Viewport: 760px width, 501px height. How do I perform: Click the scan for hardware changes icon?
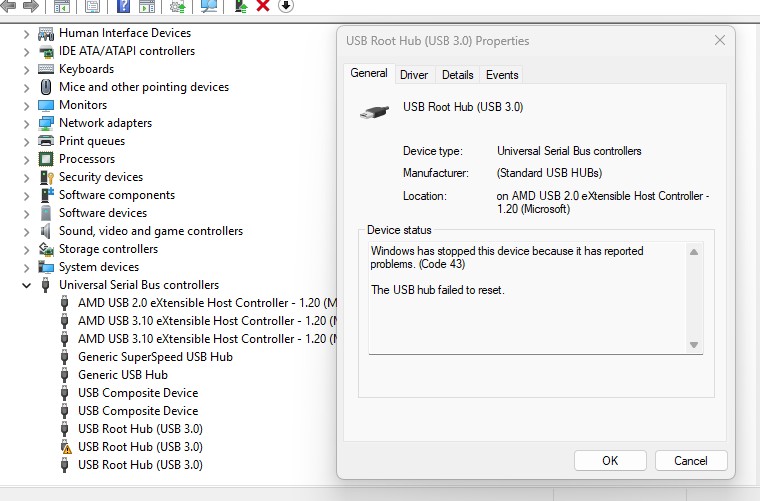pyautogui.click(x=209, y=6)
